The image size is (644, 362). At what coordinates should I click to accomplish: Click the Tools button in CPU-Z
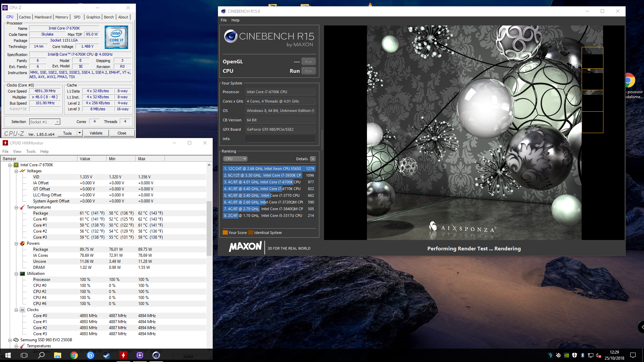[x=67, y=133]
